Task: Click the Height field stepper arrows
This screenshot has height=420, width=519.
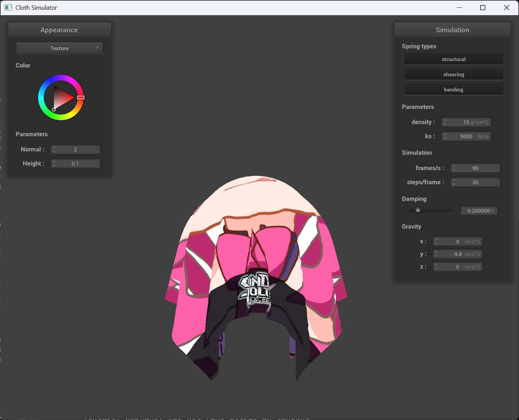Action: coord(54,163)
